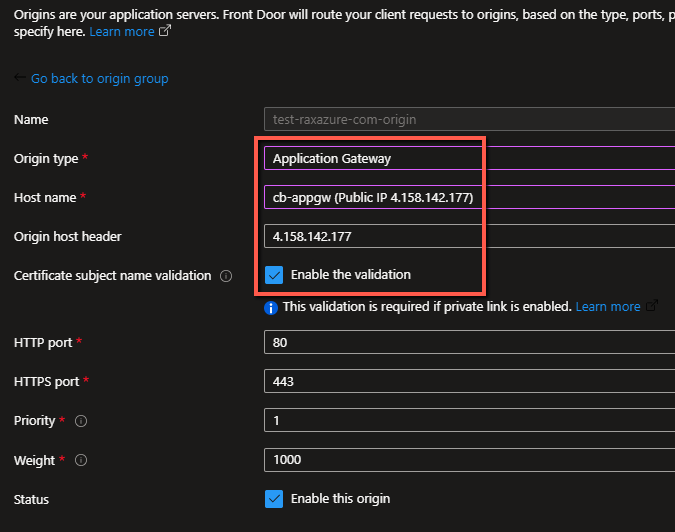
Task: Open the Host name dropdown showing cb-appgw
Action: (x=469, y=198)
